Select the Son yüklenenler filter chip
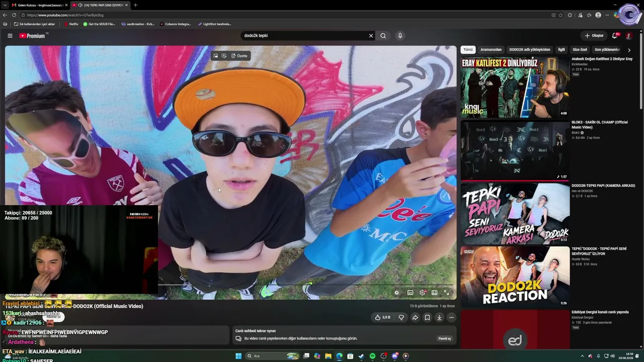Screen dimensions: 644x362 (607, 50)
